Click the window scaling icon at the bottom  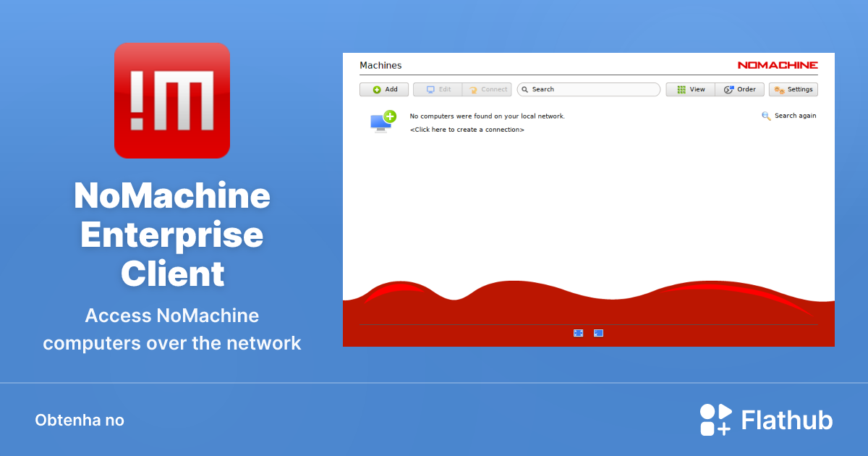598,333
